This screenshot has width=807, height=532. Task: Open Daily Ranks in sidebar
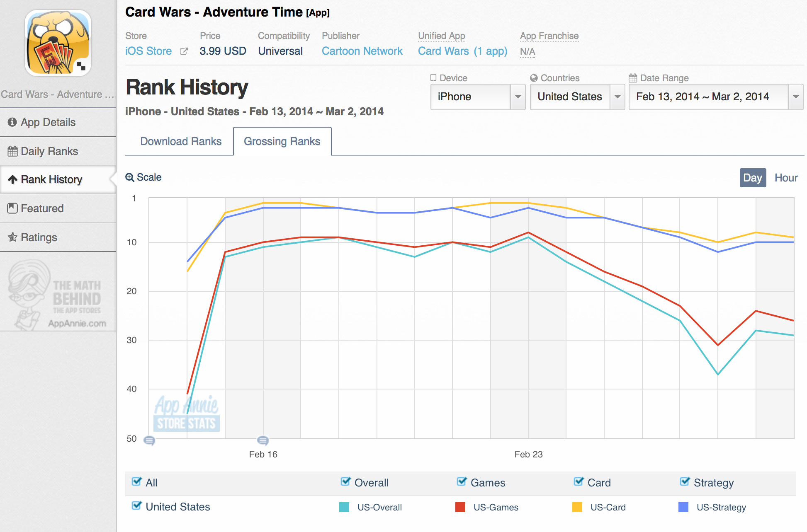(x=58, y=151)
